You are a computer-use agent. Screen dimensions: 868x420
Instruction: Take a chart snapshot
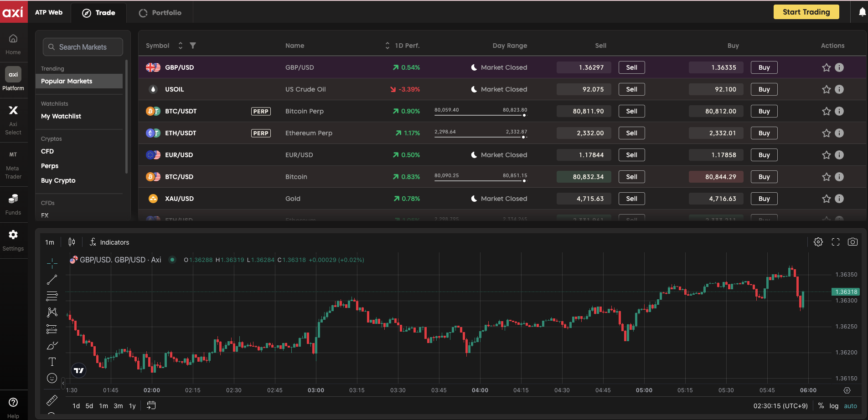click(852, 242)
